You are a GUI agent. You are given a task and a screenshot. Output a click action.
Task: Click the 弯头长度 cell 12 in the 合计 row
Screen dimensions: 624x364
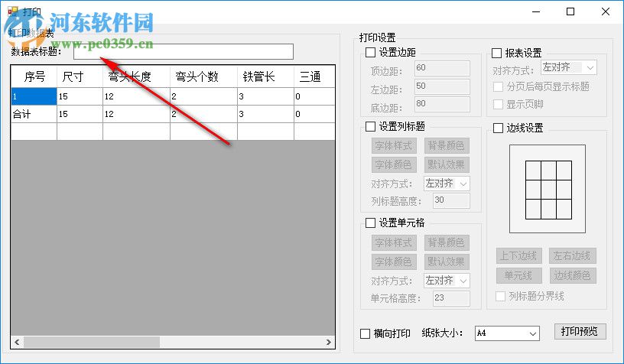coord(136,114)
